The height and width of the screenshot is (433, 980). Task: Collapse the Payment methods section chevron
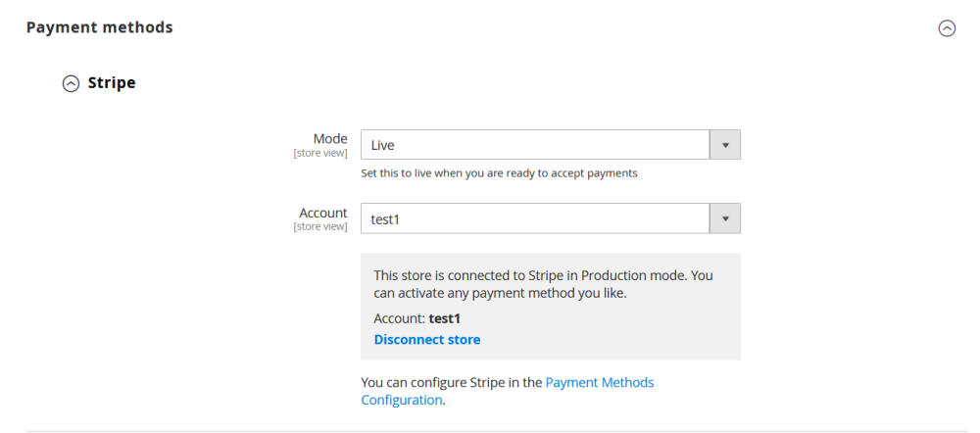click(x=947, y=28)
